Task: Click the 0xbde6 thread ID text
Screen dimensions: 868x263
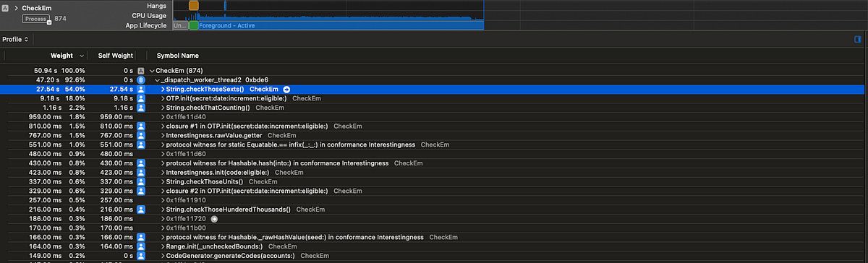Action: (x=257, y=79)
